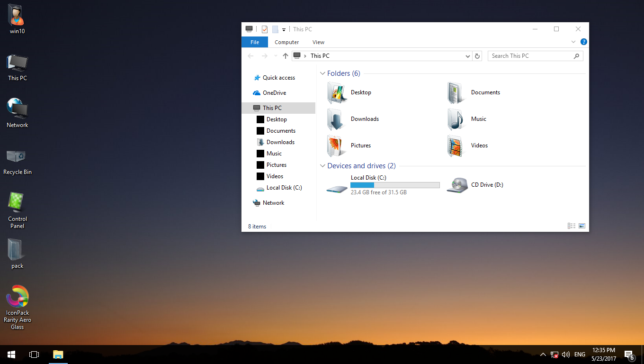Open the View ribbon tab

point(319,42)
